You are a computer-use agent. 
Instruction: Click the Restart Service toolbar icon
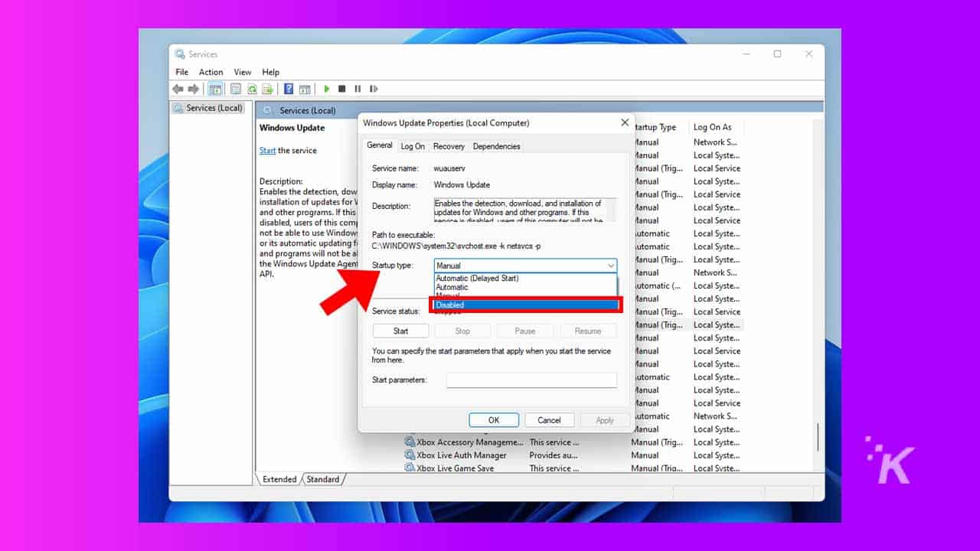coord(374,89)
